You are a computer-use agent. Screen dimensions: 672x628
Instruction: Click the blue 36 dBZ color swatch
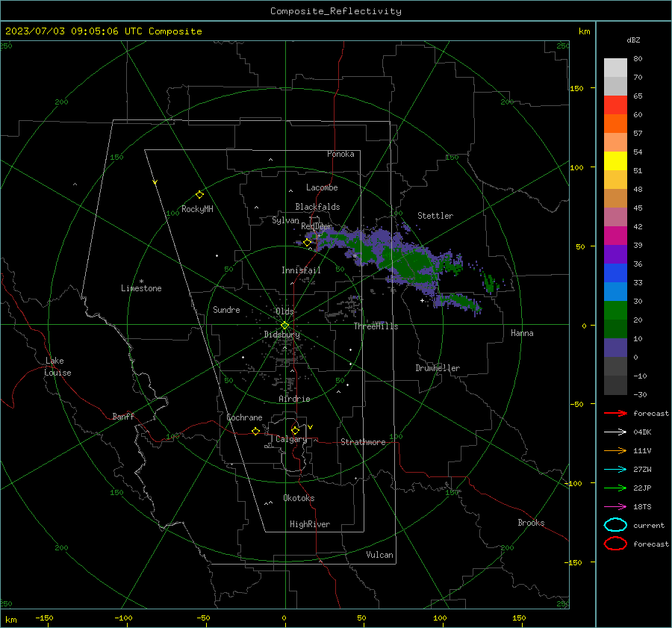coord(615,273)
